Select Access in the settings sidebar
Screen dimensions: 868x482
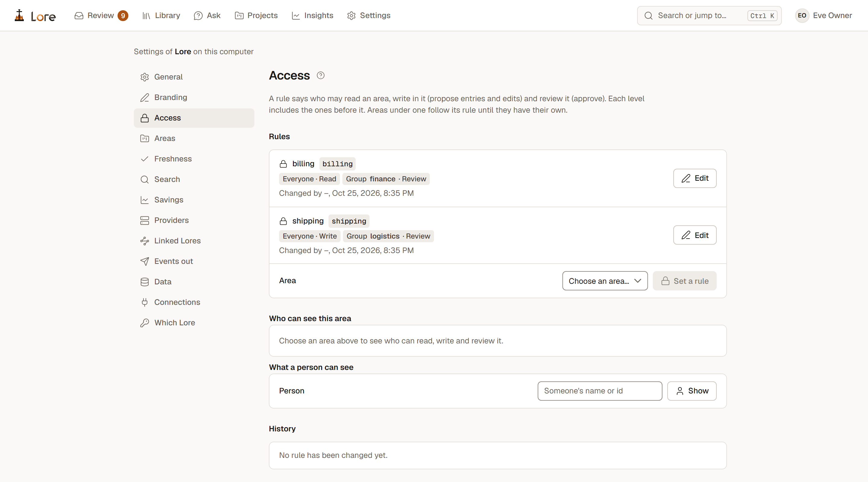point(194,118)
